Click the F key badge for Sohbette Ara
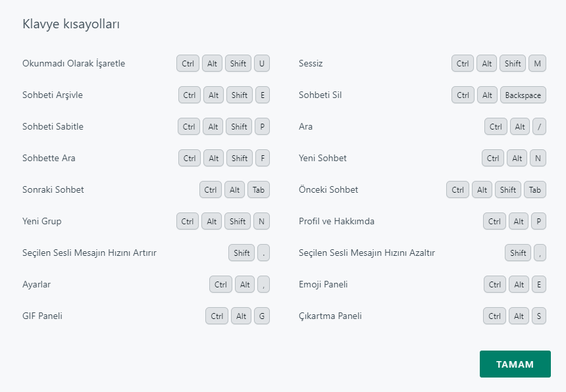The width and height of the screenshot is (566, 392). 262,159
